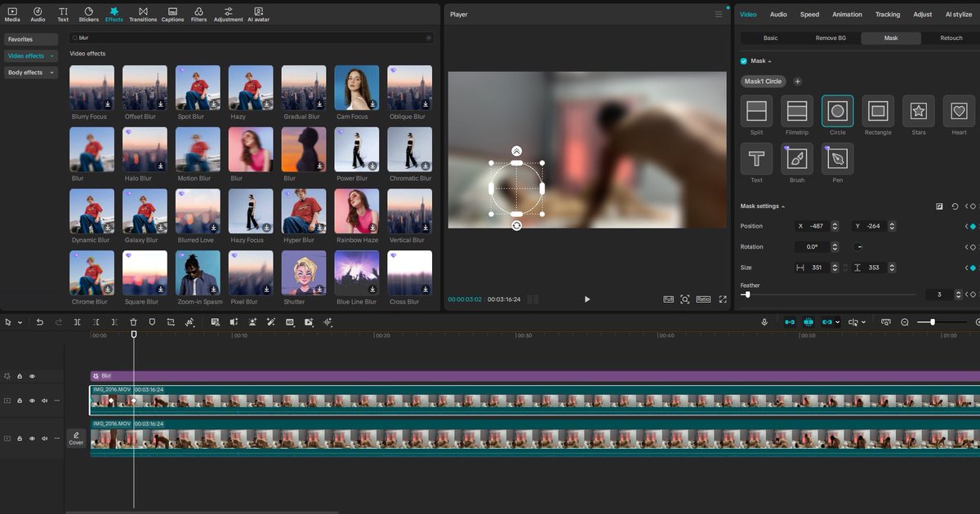
Task: Select the Circle mask shape
Action: (837, 111)
